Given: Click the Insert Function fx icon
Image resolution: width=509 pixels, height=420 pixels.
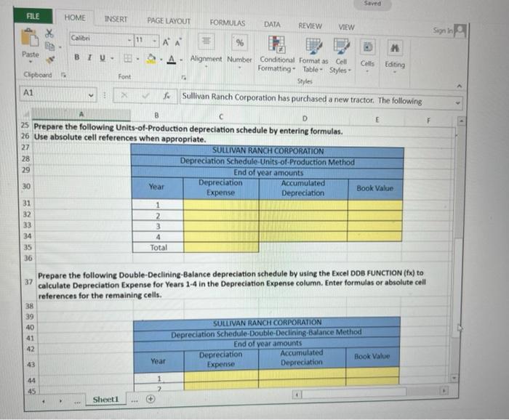Looking at the screenshot, I should (167, 96).
